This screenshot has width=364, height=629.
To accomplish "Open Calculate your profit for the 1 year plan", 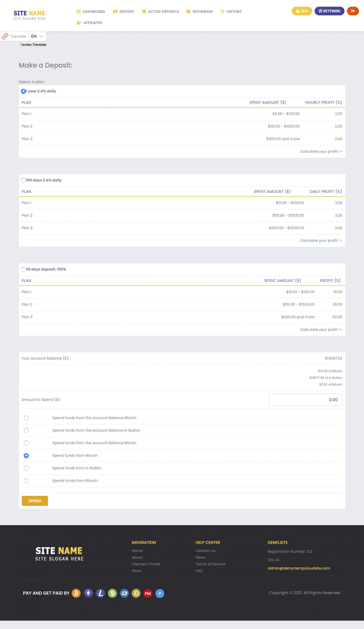I will tap(321, 152).
